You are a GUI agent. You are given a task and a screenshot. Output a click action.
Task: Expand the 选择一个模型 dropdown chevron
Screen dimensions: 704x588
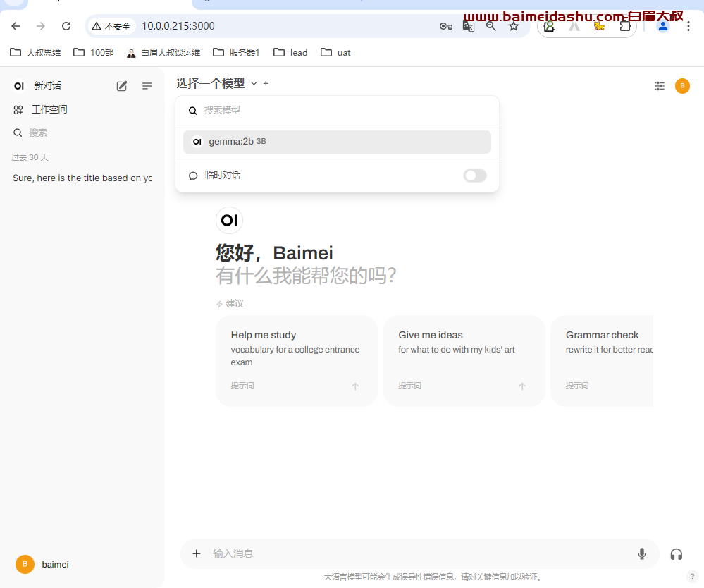point(254,84)
